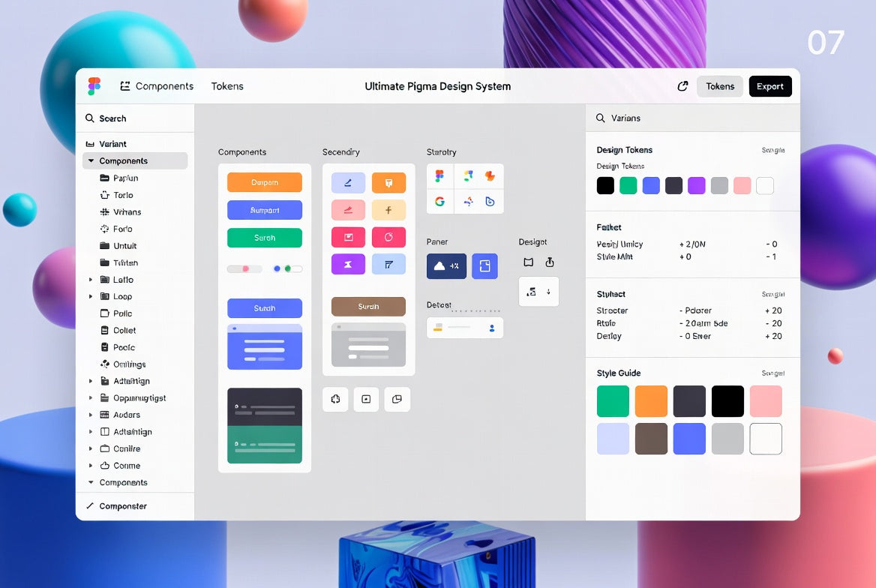876x588 pixels.
Task: Click the Figma logo icon in header
Action: (x=94, y=86)
